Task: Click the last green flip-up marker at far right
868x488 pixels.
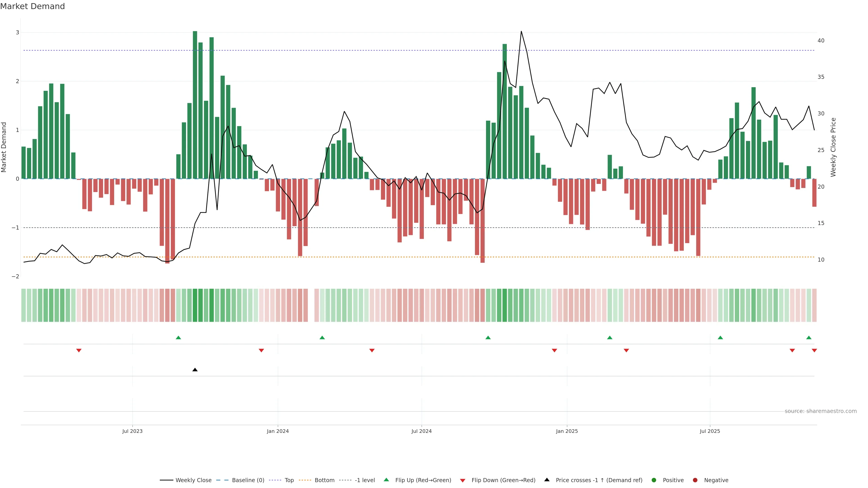Action: [809, 338]
